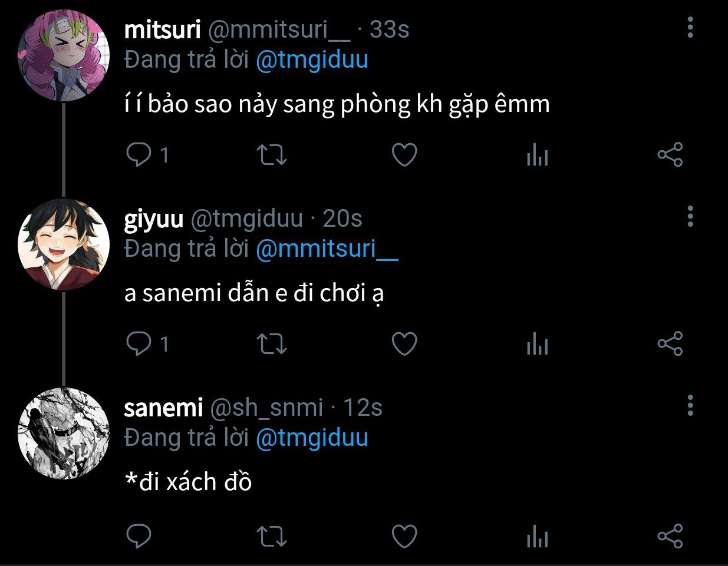
Task: Share giyuu's tweet
Action: tap(670, 344)
